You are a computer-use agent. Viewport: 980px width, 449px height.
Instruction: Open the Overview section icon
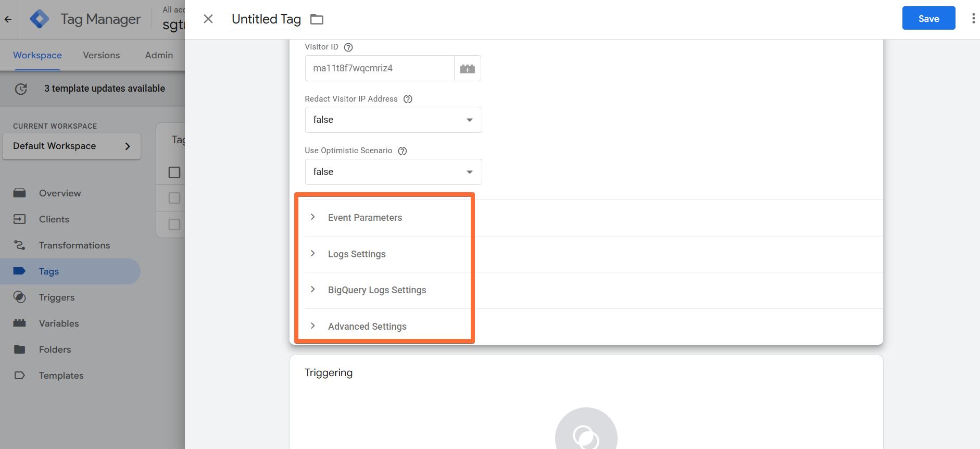[20, 193]
